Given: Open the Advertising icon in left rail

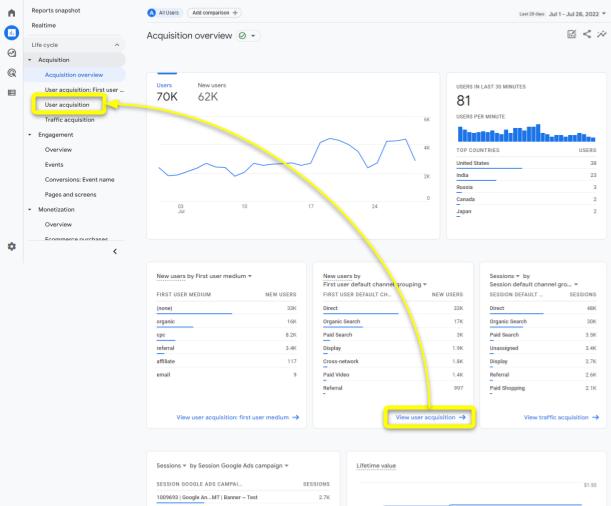Looking at the screenshot, I should (12, 72).
